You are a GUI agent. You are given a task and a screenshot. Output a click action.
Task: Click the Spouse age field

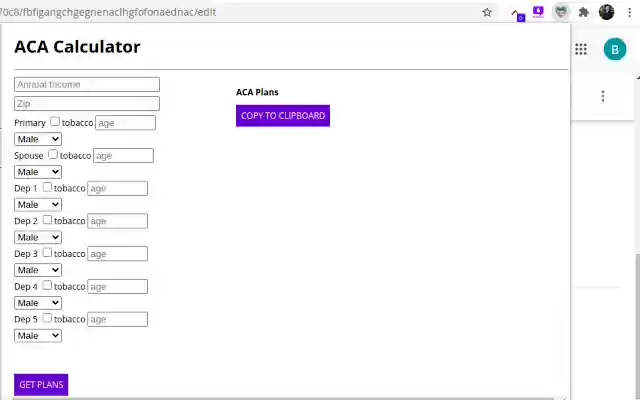click(x=123, y=156)
